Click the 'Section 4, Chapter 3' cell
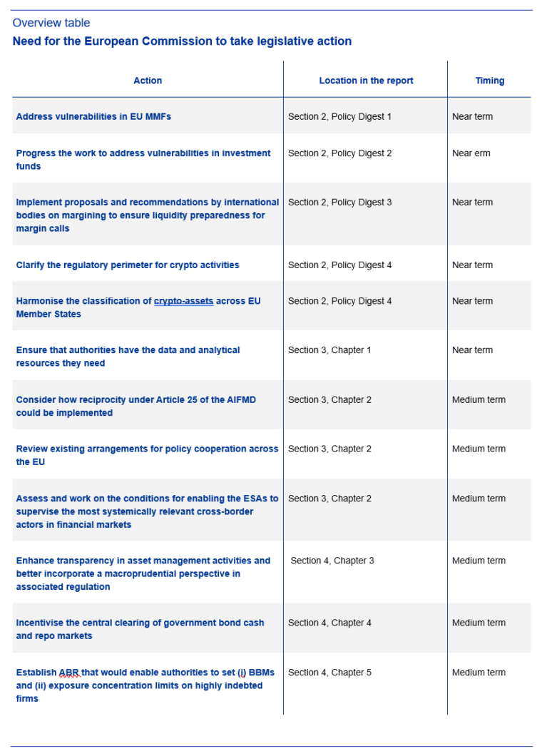Viewport: 542px width, 756px height. coord(332,561)
